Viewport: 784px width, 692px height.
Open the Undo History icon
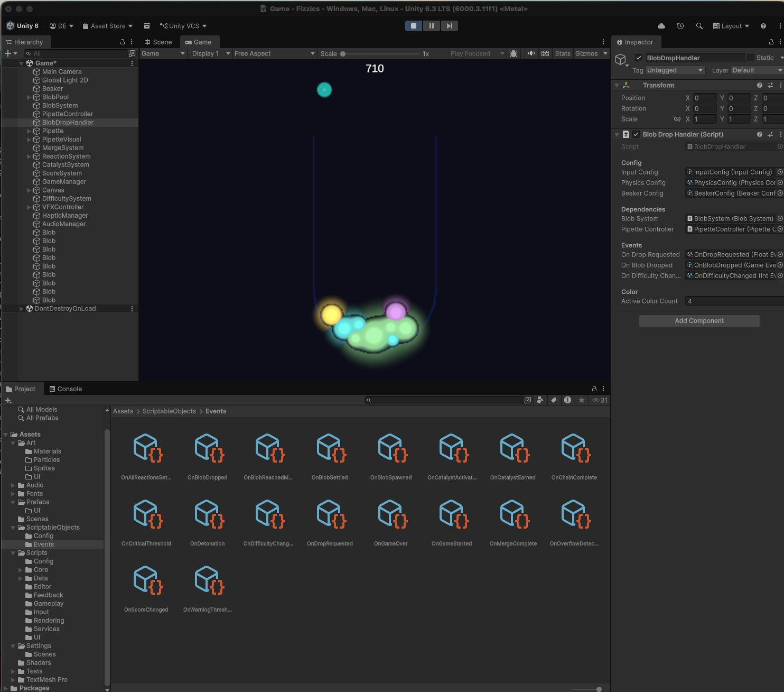pos(680,26)
